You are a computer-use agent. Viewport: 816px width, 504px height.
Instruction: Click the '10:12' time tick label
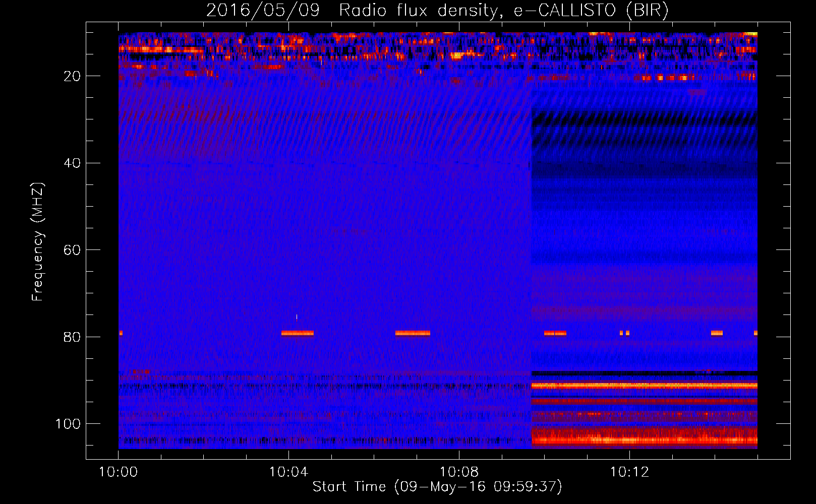click(x=629, y=472)
